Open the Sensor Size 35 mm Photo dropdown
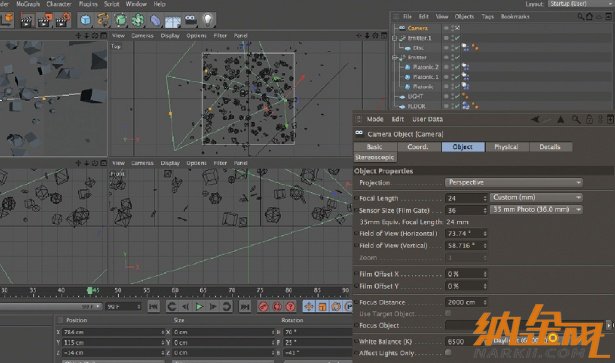615x363 pixels. point(536,210)
